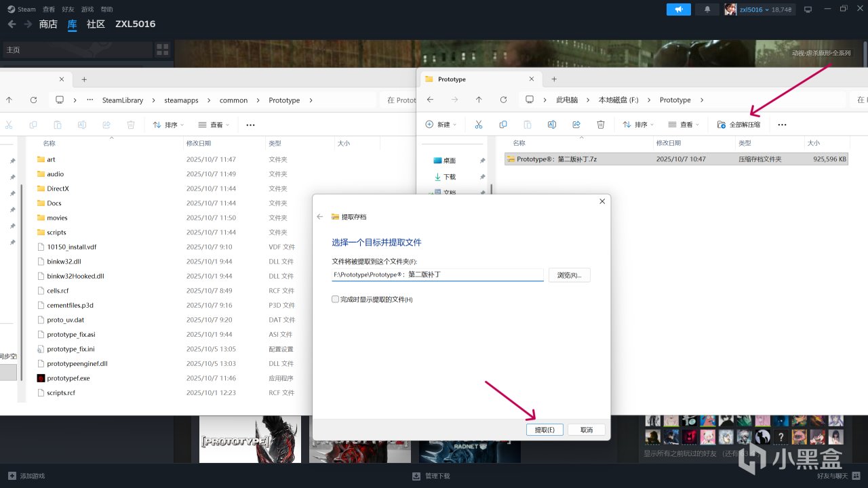
Task: Click 浏览(R)... to choose destination
Action: coord(570,275)
